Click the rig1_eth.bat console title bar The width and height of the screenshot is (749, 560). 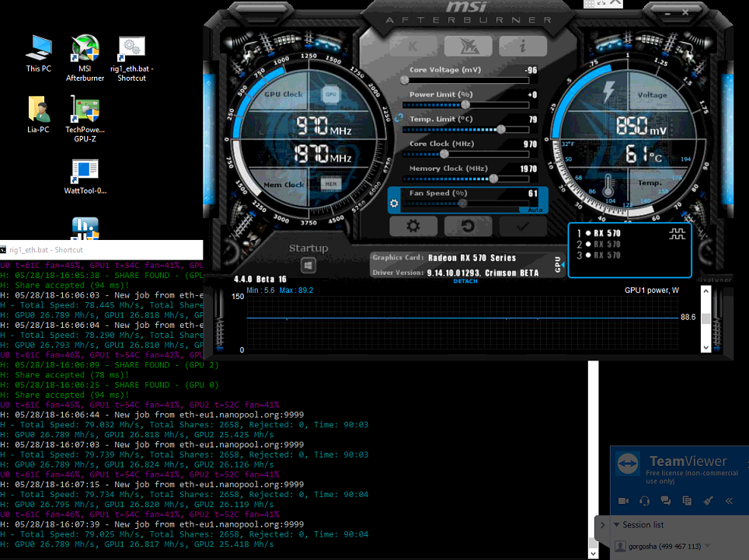[x=101, y=249]
